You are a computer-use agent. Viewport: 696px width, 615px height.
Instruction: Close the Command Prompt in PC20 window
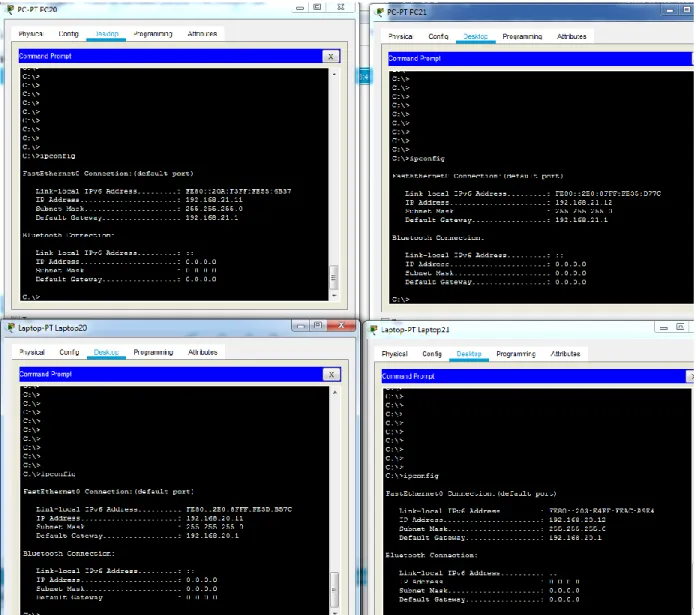331,56
